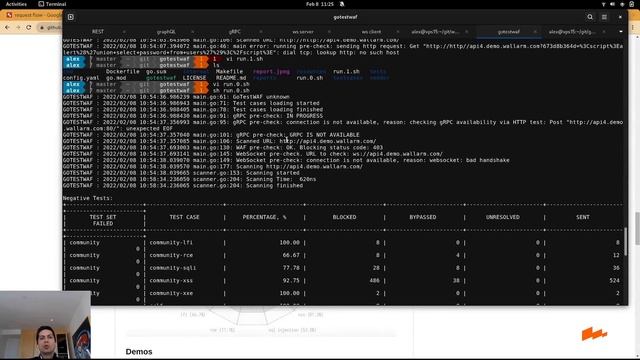Click browser forward arrow
The height and width of the screenshot is (360, 640).
18,27
